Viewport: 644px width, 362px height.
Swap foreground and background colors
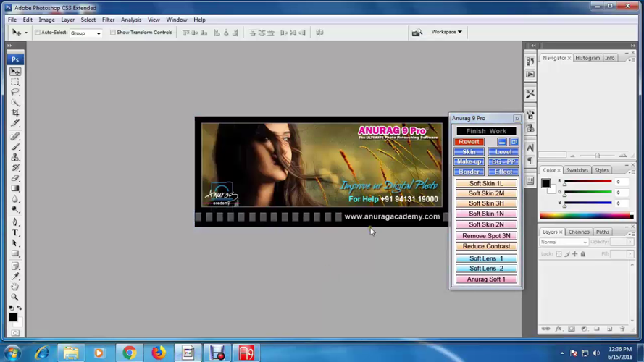(20, 308)
